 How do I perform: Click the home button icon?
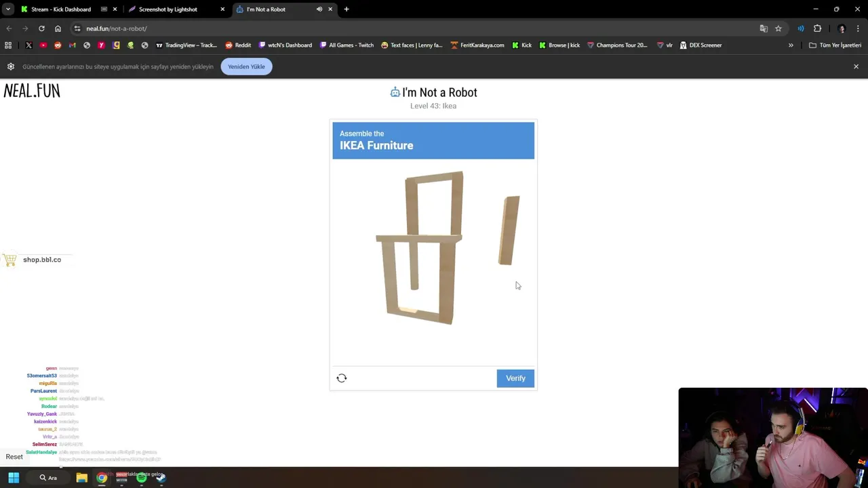58,28
